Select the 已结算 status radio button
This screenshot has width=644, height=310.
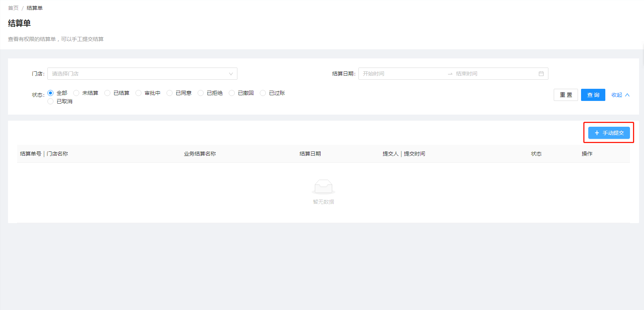click(107, 93)
